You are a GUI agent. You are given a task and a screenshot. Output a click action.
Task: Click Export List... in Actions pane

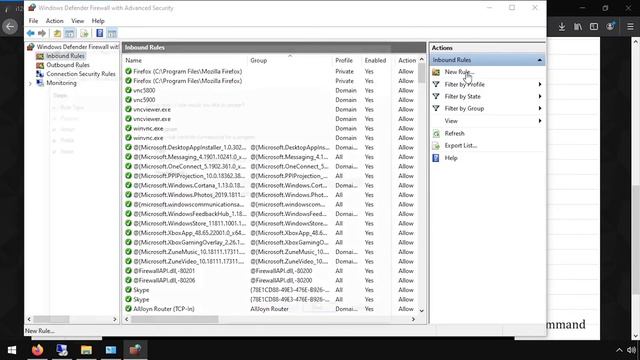(461, 145)
